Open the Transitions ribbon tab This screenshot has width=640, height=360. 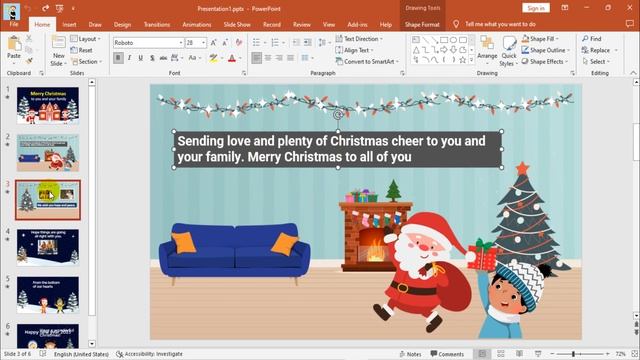[x=157, y=24]
